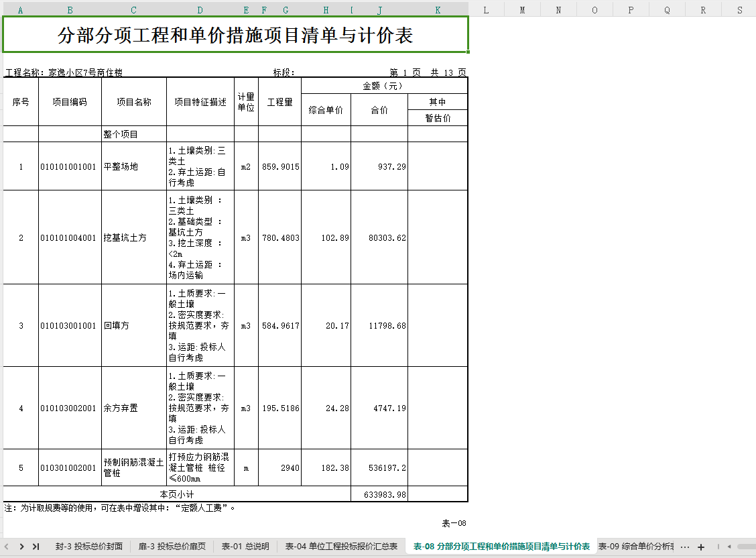This screenshot has width=756, height=558.
Task: Click total price cell 80303.62
Action: [x=379, y=237]
